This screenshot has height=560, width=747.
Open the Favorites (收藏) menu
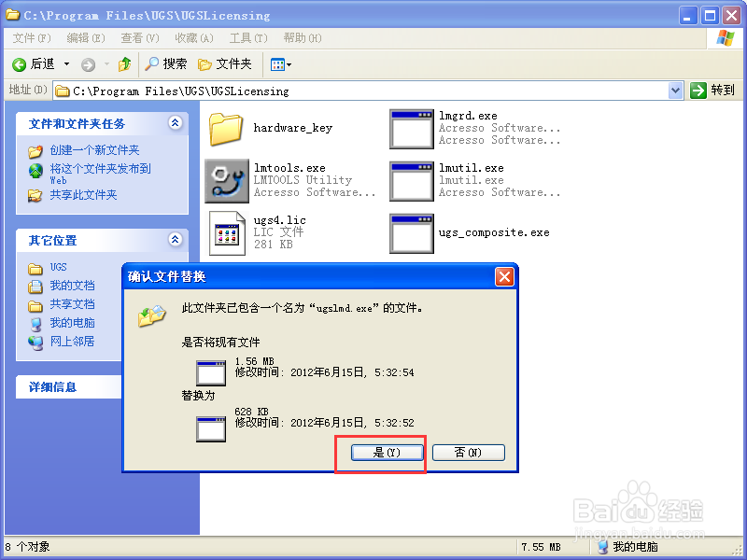coord(194,38)
